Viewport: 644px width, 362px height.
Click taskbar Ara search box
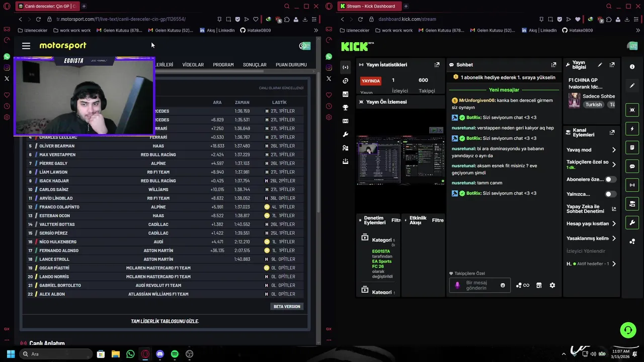point(56,354)
